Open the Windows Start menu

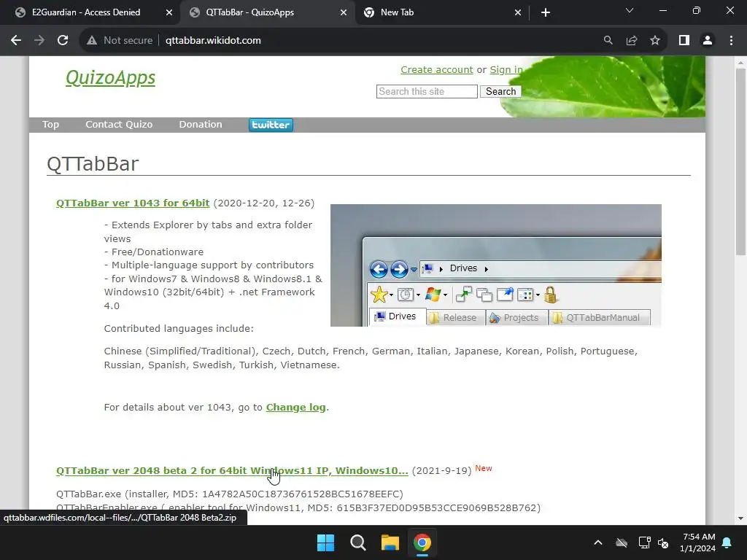(x=326, y=542)
